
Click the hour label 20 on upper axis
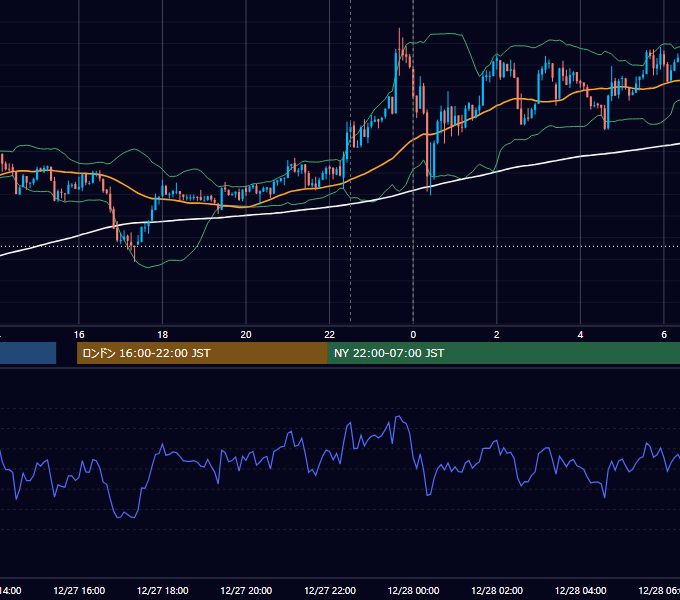tap(246, 335)
